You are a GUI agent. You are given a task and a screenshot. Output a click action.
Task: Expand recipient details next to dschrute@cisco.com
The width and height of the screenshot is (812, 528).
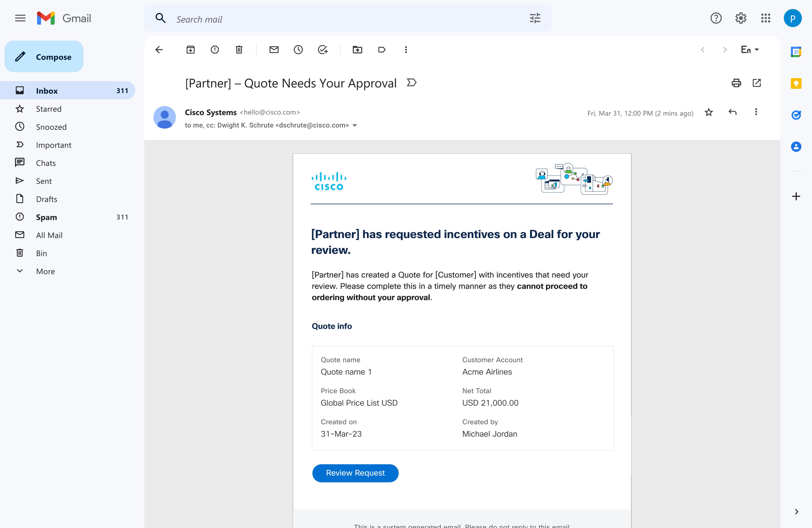pyautogui.click(x=355, y=126)
